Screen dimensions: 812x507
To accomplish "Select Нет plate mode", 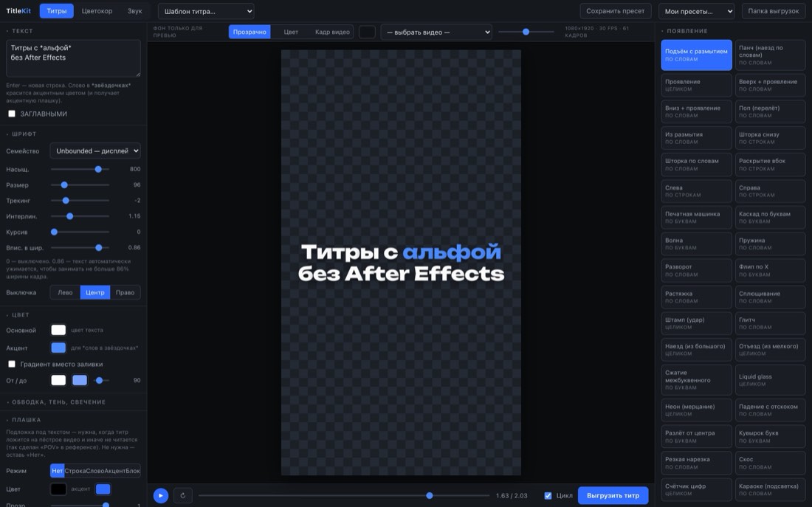I will 57,471.
